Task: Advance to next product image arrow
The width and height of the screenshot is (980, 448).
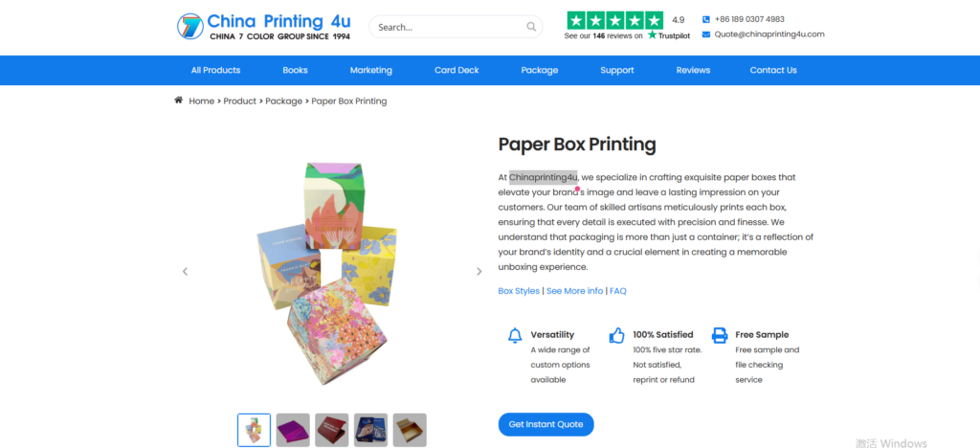Action: click(479, 271)
